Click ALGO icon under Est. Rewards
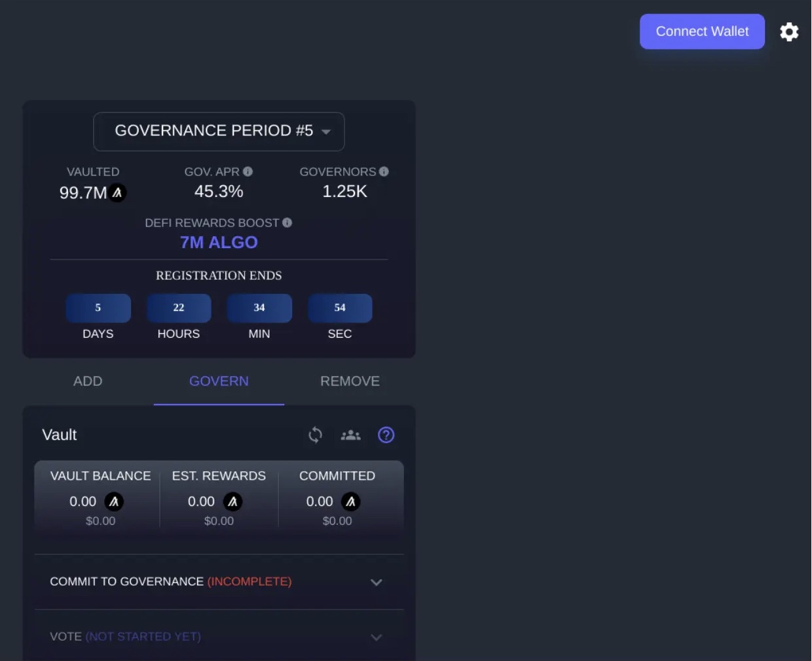The width and height of the screenshot is (812, 661). coord(232,502)
